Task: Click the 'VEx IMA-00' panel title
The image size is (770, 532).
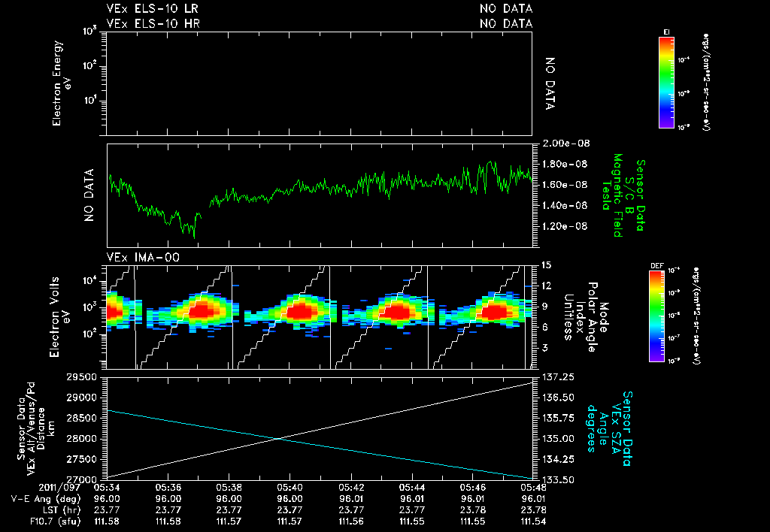Action: point(143,257)
